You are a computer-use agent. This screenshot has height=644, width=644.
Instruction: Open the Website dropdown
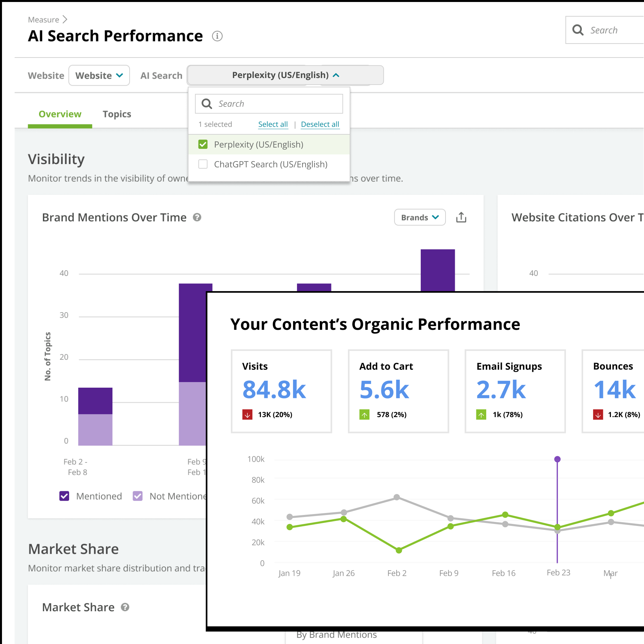pyautogui.click(x=99, y=75)
